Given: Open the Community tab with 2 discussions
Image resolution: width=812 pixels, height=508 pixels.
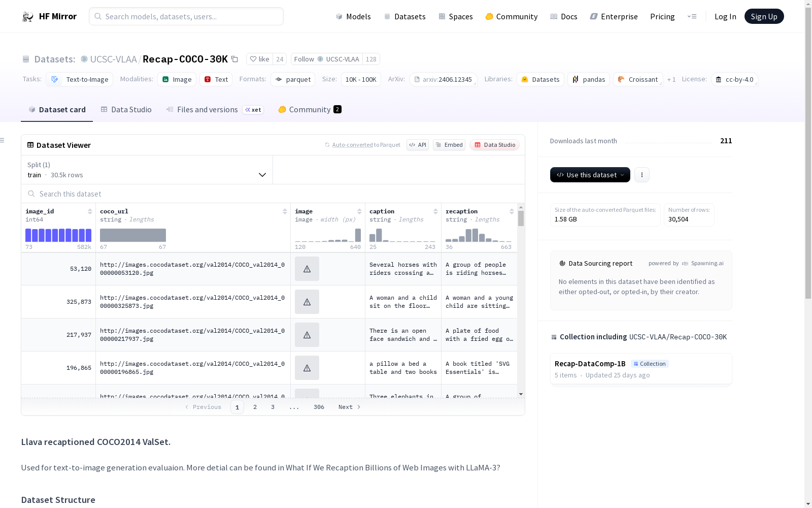Looking at the screenshot, I should (310, 110).
